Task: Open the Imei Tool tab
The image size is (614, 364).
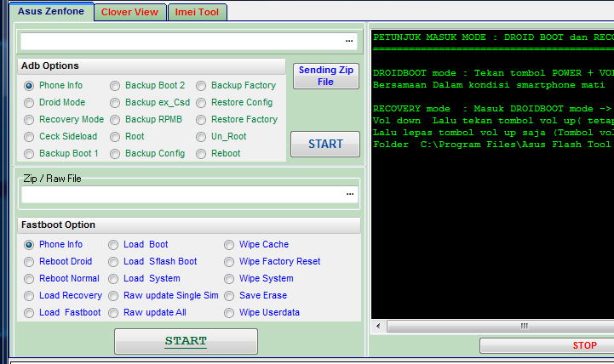Action: click(197, 12)
